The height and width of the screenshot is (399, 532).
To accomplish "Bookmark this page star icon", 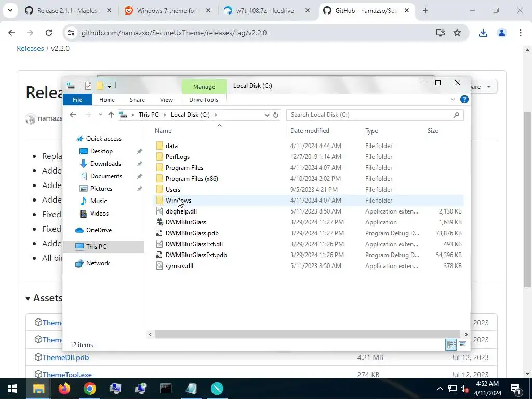I will point(457,33).
